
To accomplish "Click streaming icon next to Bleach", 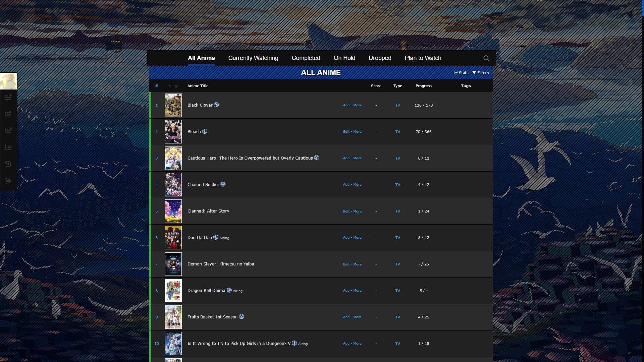I will (x=205, y=131).
